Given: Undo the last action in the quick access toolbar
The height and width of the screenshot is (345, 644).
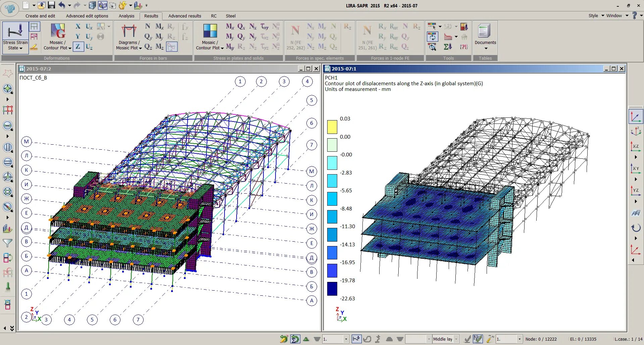Looking at the screenshot, I should point(62,5).
